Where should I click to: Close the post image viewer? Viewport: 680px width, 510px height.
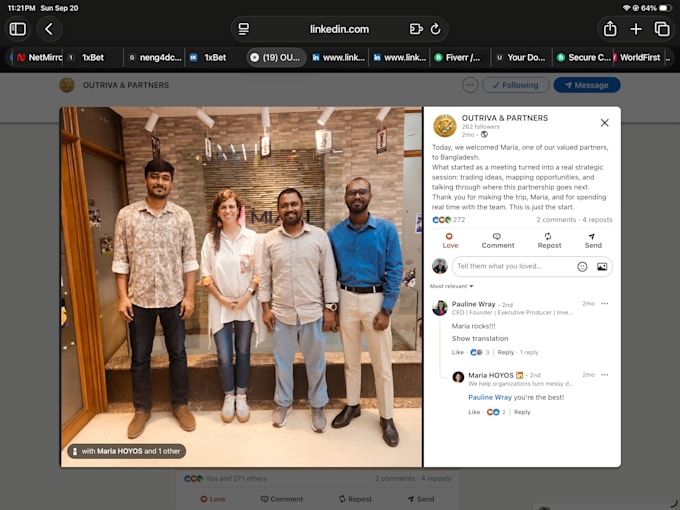(605, 123)
